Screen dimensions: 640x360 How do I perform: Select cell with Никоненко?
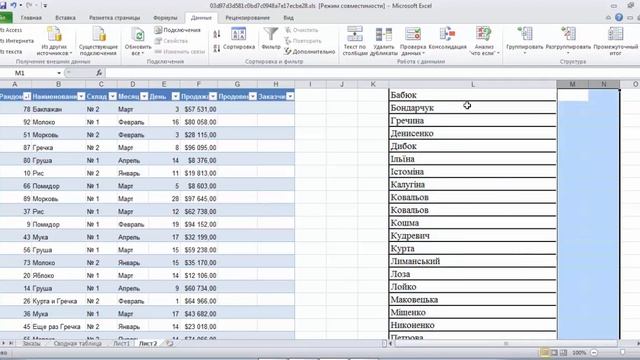(473, 325)
